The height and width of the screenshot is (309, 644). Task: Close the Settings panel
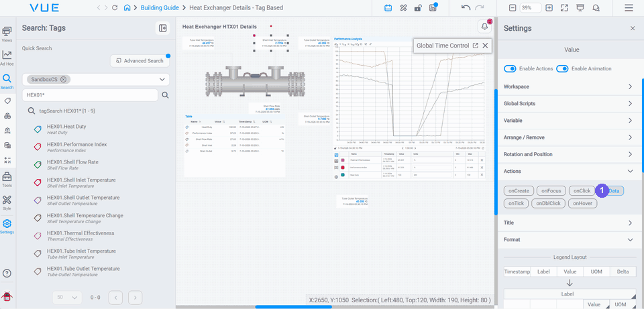coord(633,28)
